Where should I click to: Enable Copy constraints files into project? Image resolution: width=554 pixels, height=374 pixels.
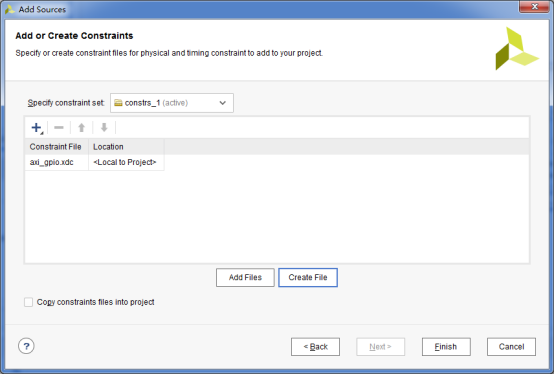29,302
